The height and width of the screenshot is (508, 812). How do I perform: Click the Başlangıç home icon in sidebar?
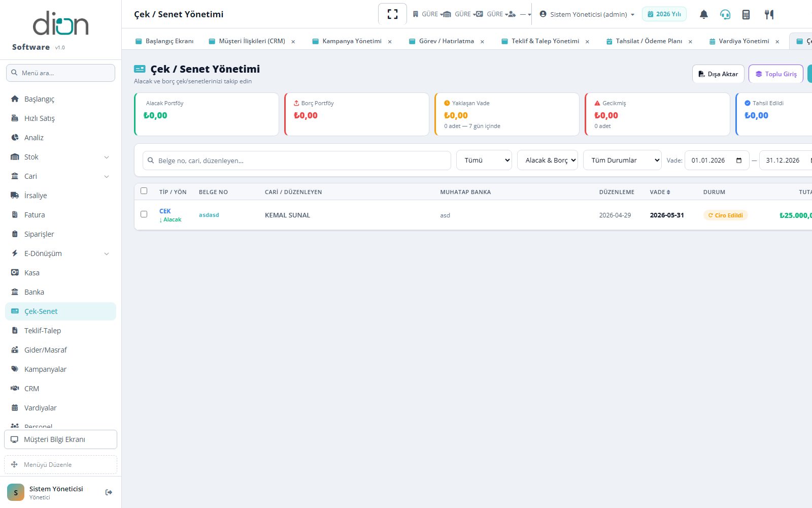pos(15,99)
